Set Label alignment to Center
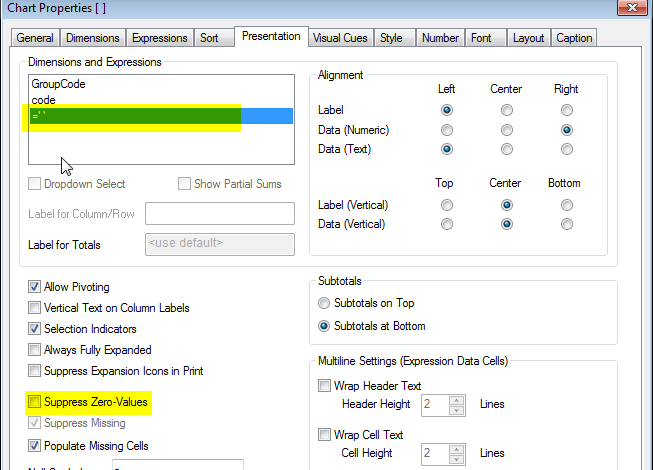Screen dimensions: 653x470 pyautogui.click(x=506, y=109)
